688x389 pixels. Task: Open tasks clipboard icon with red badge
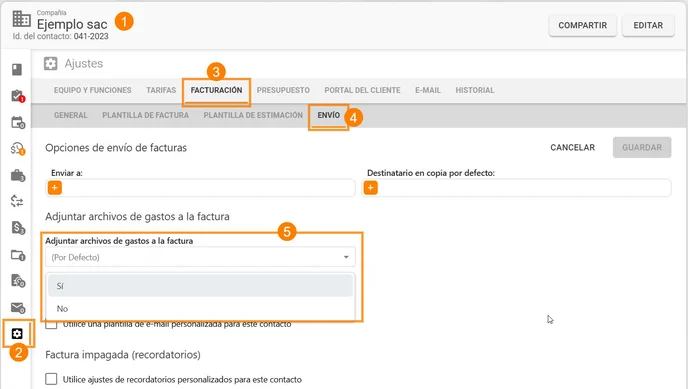[18, 96]
